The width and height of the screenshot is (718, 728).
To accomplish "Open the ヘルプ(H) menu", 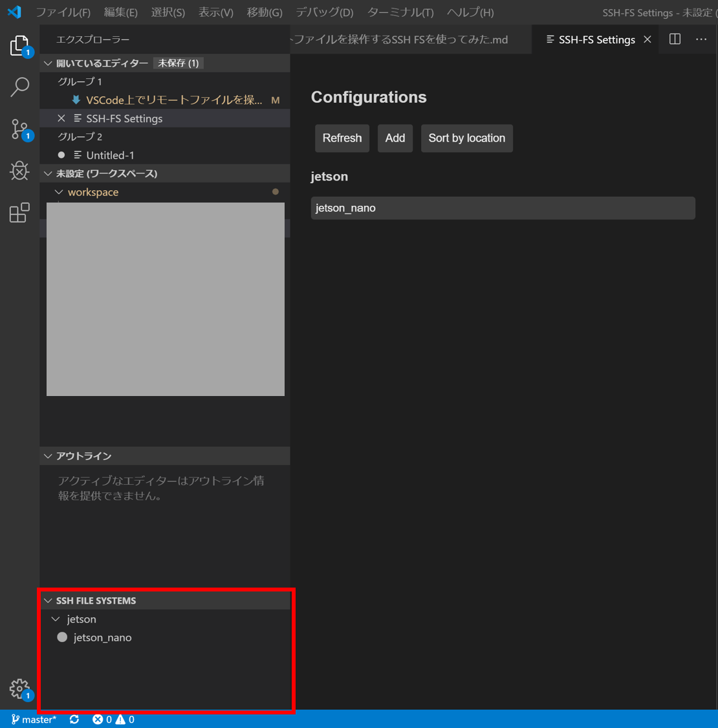I will click(470, 12).
